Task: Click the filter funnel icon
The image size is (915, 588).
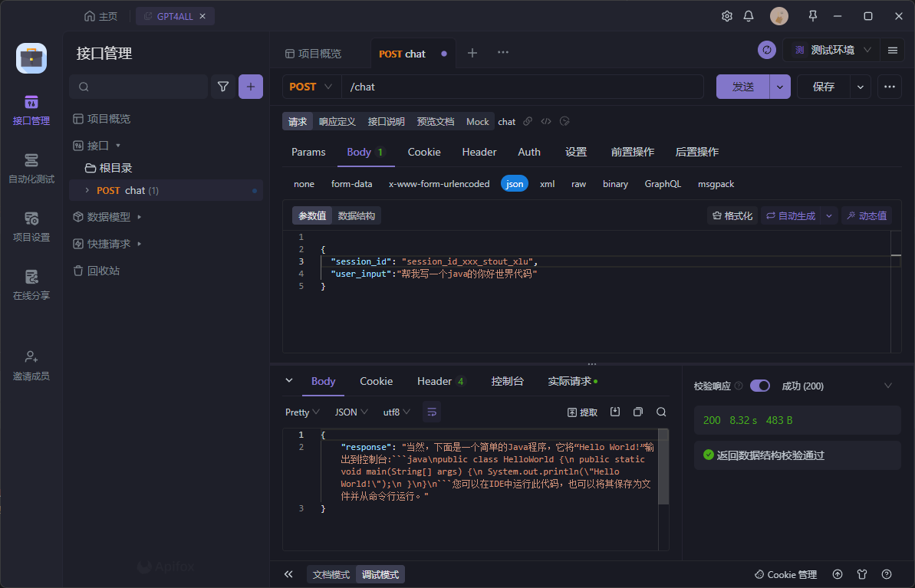Action: click(x=223, y=87)
